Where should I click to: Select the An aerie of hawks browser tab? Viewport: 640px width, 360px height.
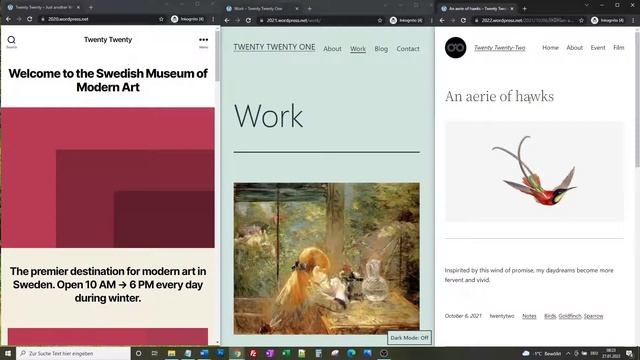click(x=478, y=9)
